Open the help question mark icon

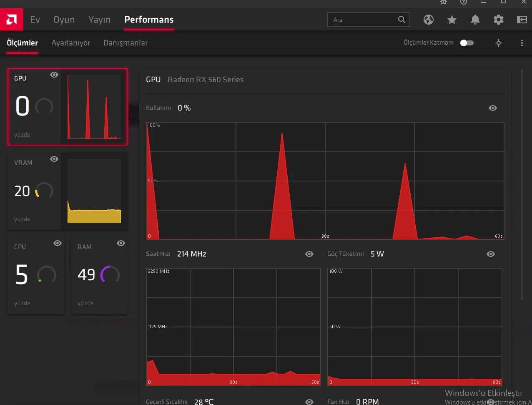(464, 2)
